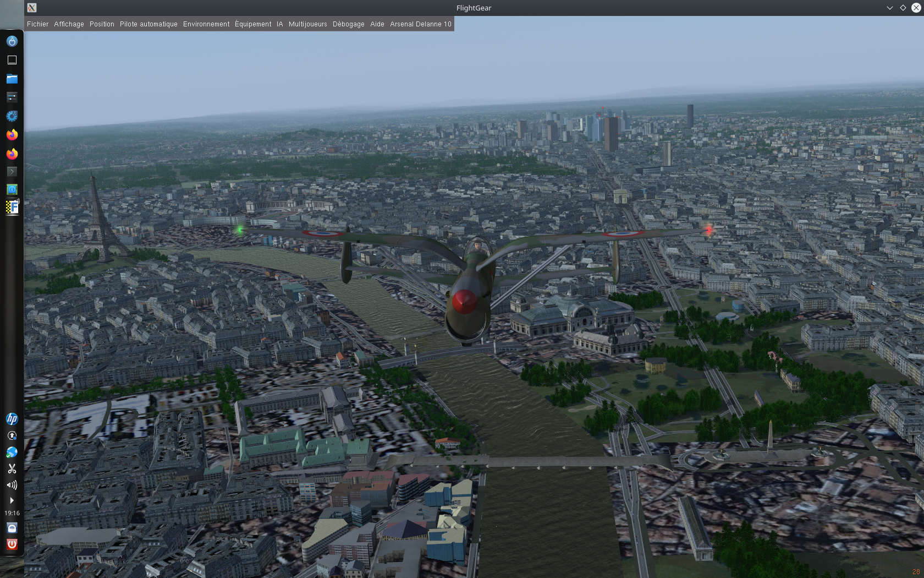The width and height of the screenshot is (924, 578).
Task: Open the Multijoueurs menu
Action: (x=308, y=24)
